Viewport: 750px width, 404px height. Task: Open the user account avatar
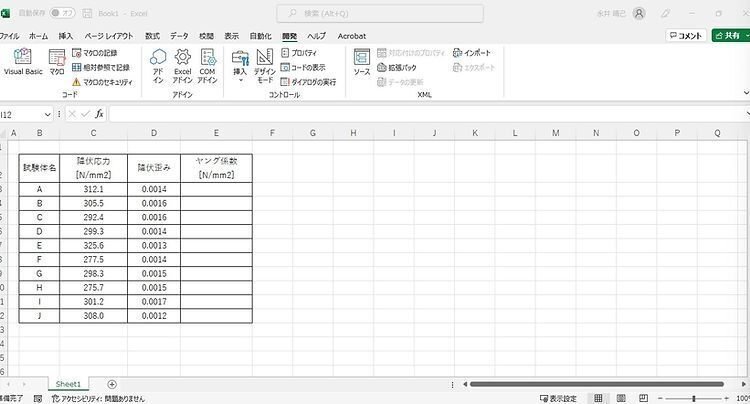click(x=639, y=13)
